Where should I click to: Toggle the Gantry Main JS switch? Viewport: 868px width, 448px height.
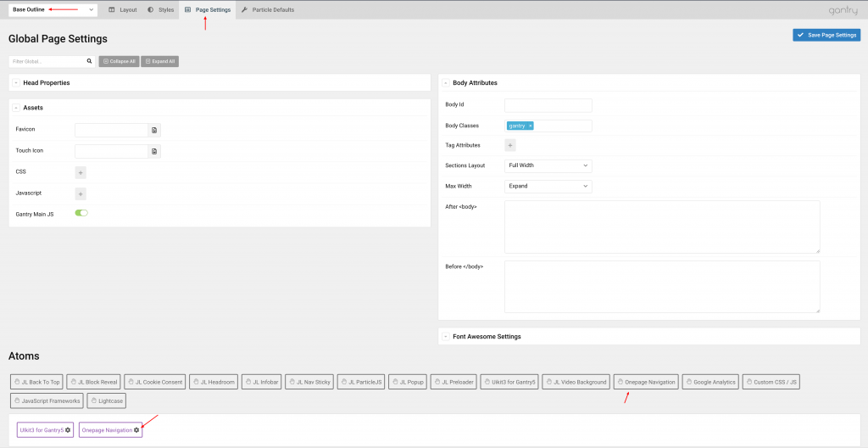pyautogui.click(x=81, y=213)
